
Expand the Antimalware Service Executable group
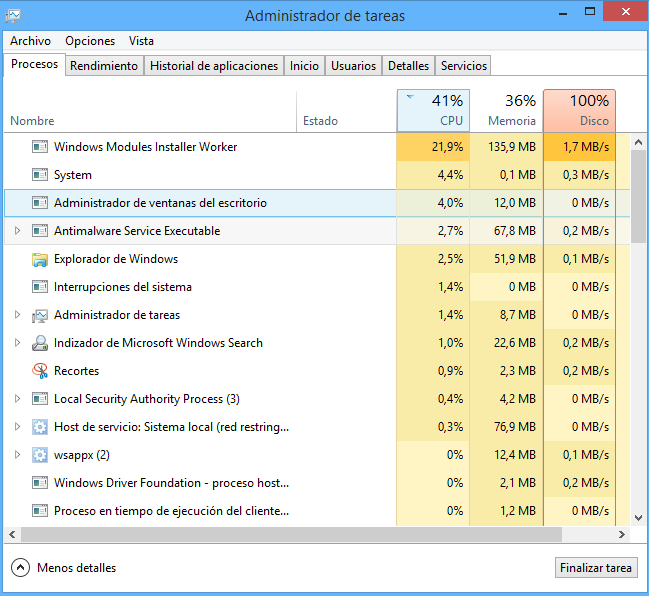(17, 231)
